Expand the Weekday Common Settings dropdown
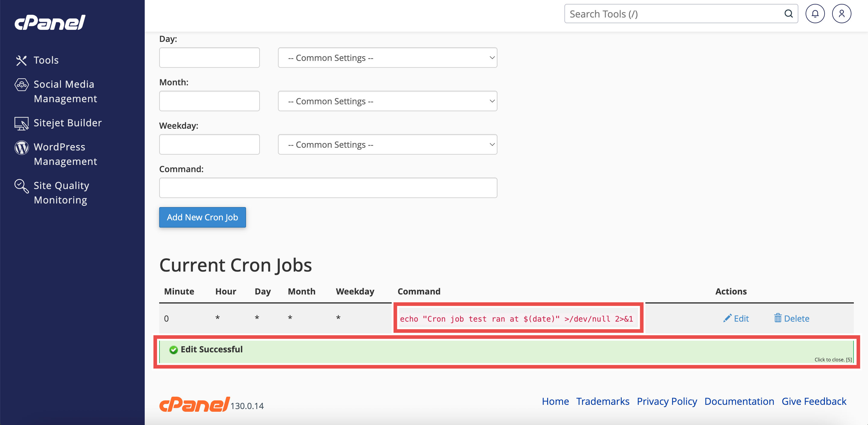868x425 pixels. (x=387, y=145)
